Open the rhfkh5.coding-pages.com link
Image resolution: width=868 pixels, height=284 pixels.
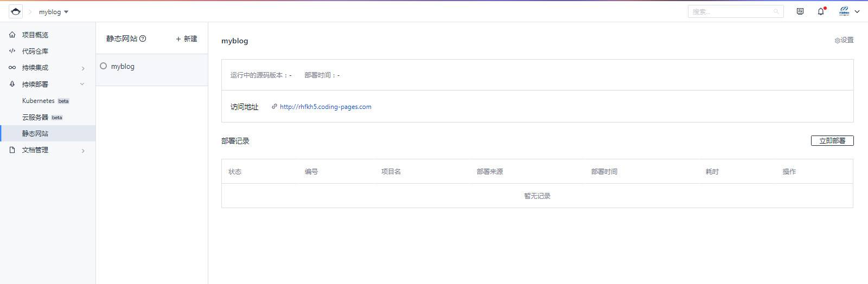click(325, 107)
